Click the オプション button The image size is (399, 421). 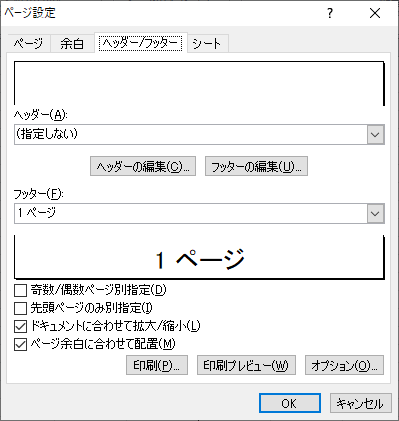pyautogui.click(x=344, y=365)
